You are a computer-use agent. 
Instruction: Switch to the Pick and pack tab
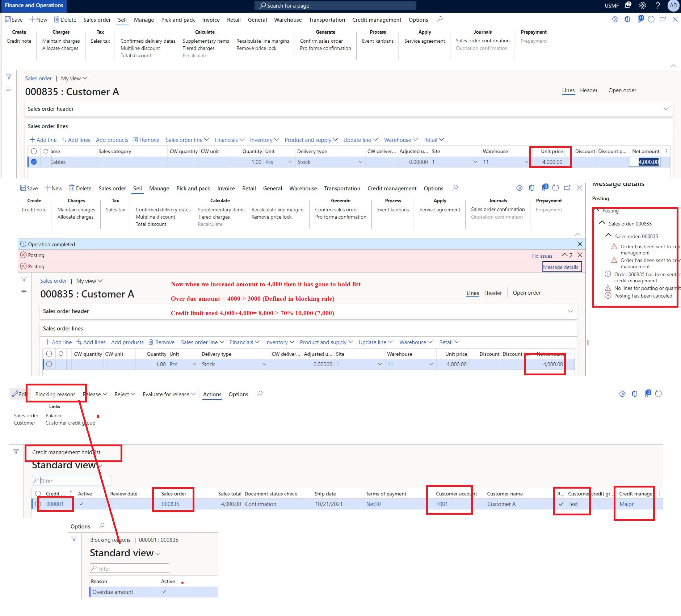pos(178,20)
